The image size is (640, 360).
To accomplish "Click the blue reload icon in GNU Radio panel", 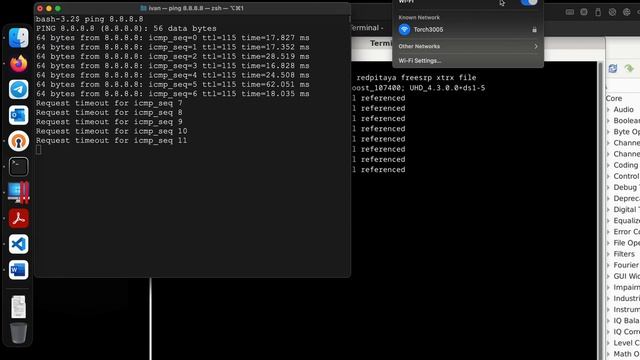I will (x=612, y=69).
